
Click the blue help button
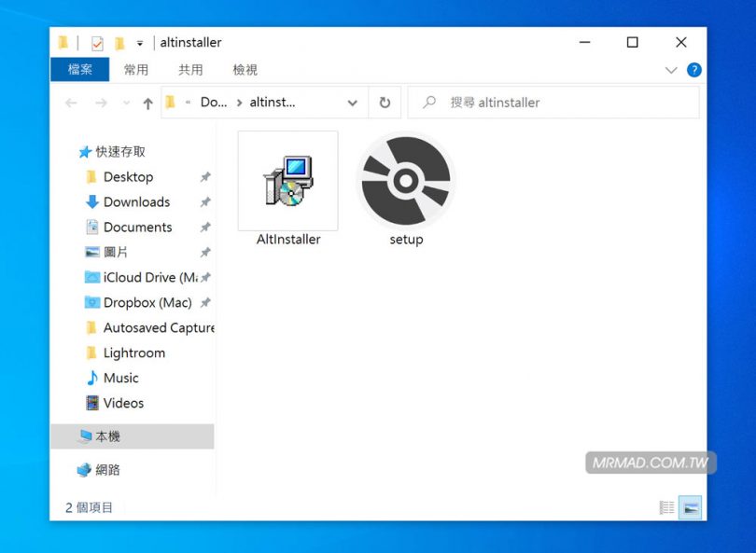tap(693, 69)
